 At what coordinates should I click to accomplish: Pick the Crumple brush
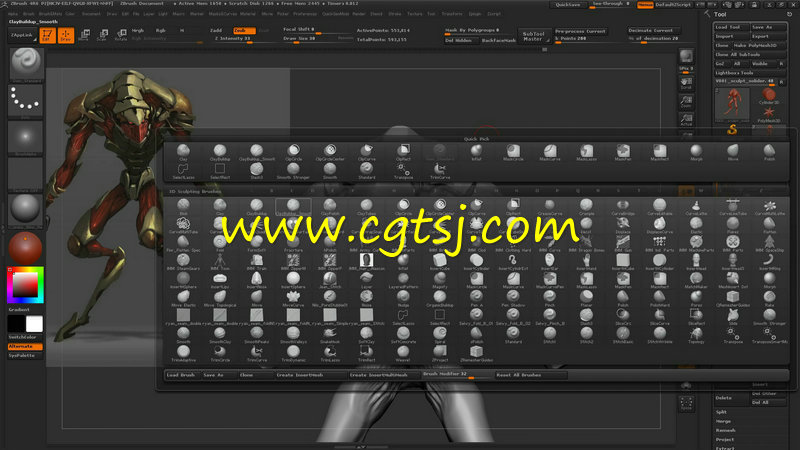(586, 206)
